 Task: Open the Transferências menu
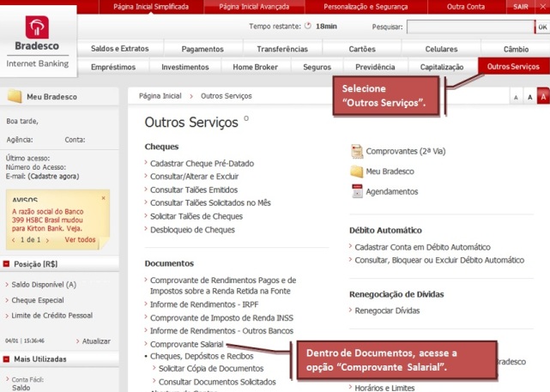click(x=282, y=49)
